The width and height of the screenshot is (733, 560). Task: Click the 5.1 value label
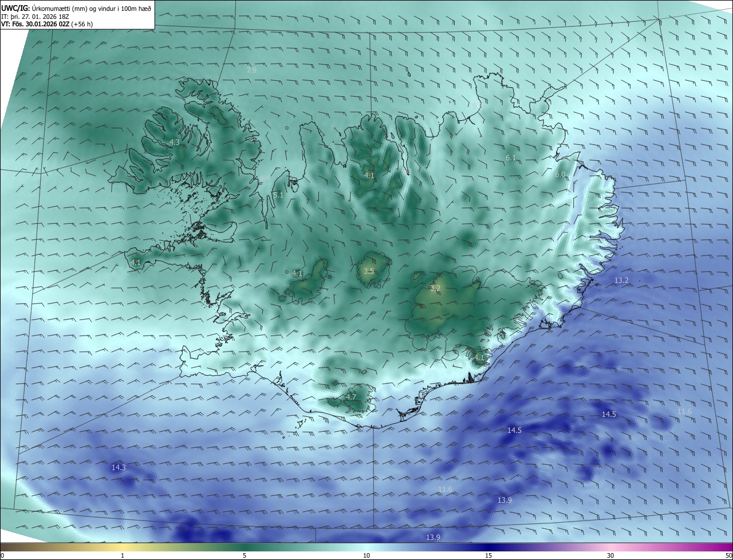pos(278,195)
